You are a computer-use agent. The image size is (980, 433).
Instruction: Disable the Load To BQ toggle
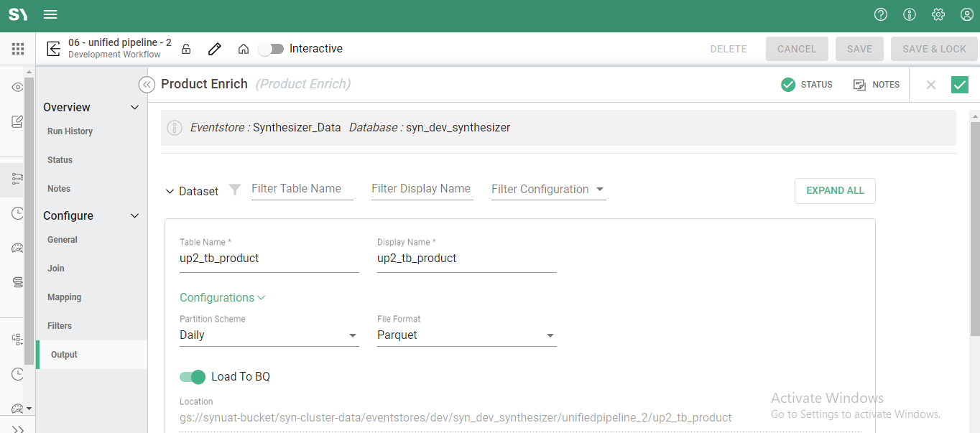[x=193, y=377]
